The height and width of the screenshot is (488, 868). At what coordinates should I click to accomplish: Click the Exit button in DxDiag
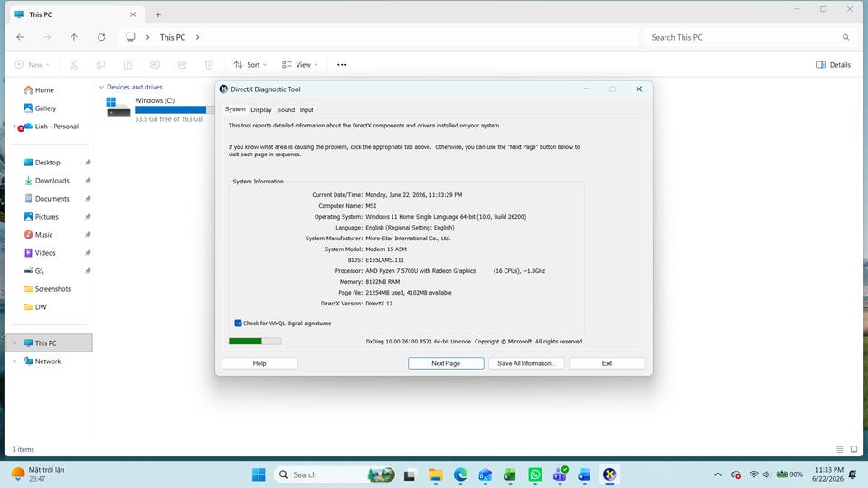pyautogui.click(x=607, y=363)
